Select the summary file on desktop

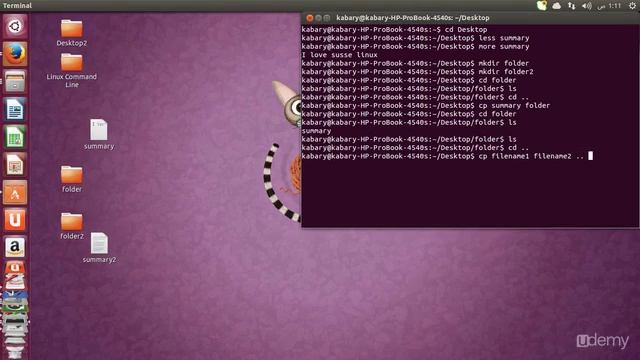click(99, 134)
